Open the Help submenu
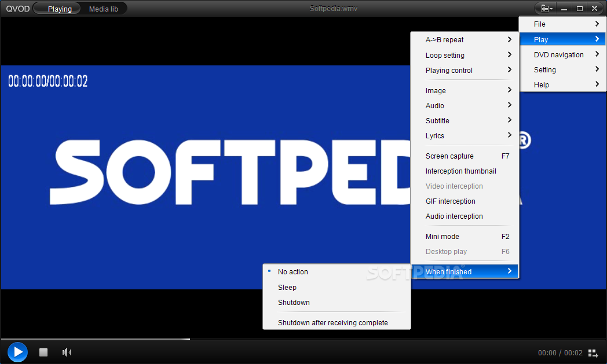Image resolution: width=607 pixels, height=364 pixels. coord(563,84)
